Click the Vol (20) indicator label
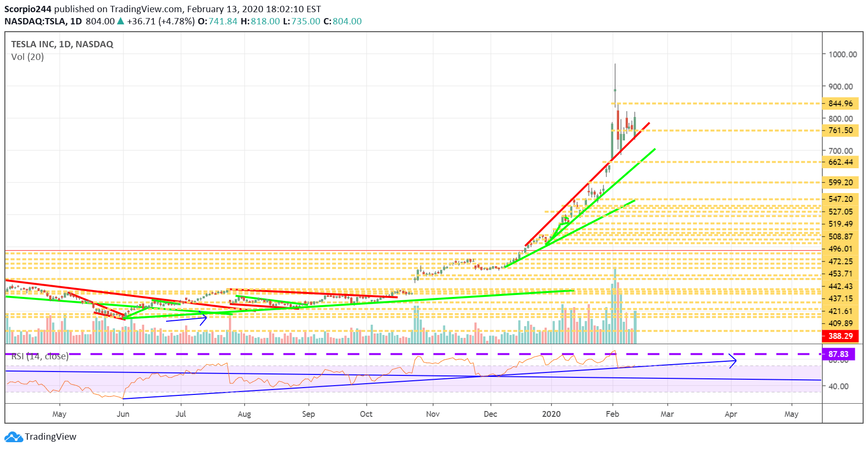Viewport: 868px width, 450px height. click(x=27, y=57)
